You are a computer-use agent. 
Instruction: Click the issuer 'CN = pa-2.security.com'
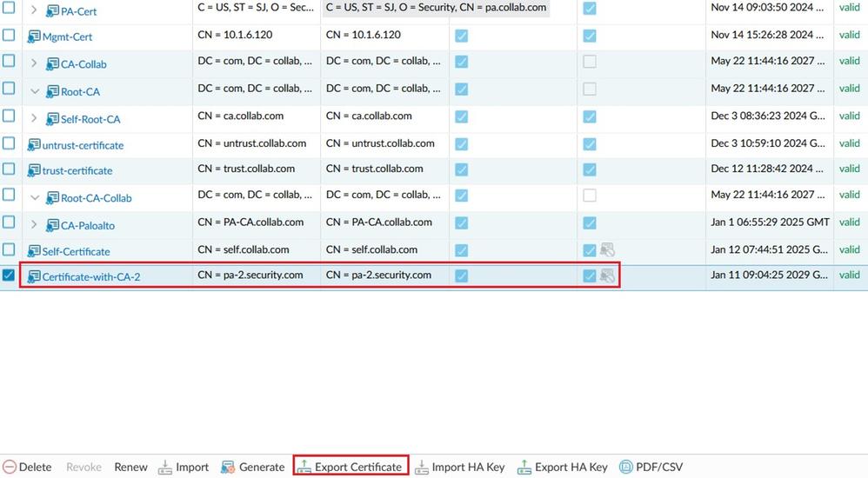[378, 275]
